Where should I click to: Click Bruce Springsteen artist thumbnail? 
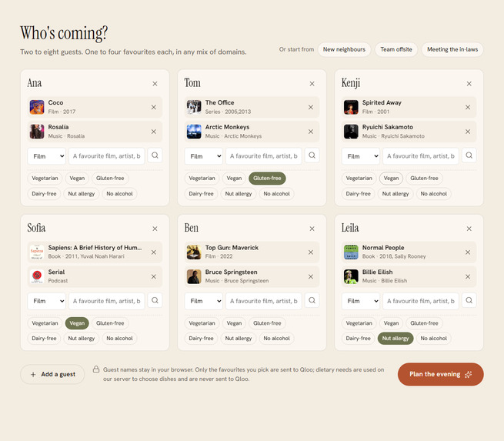click(x=194, y=276)
